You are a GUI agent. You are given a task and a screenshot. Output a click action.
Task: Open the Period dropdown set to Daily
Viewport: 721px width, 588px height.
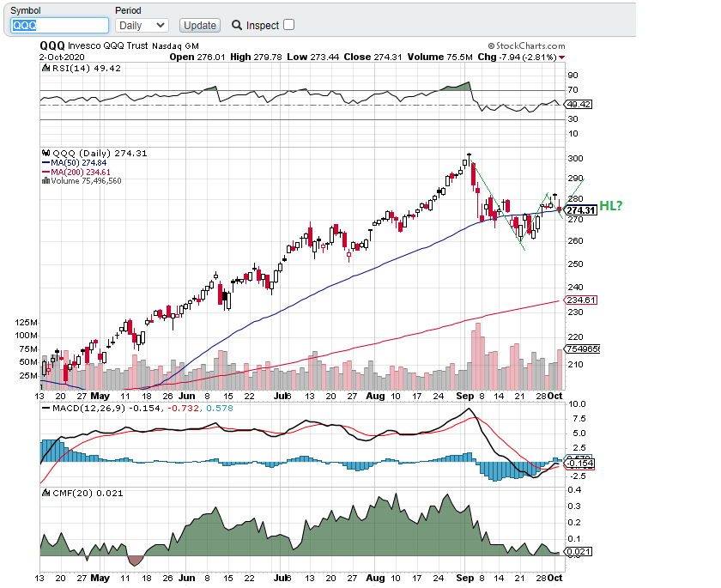[x=142, y=25]
